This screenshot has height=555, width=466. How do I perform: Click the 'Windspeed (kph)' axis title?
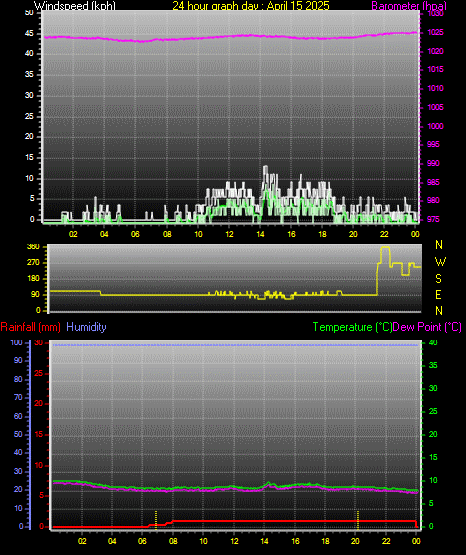[75, 5]
